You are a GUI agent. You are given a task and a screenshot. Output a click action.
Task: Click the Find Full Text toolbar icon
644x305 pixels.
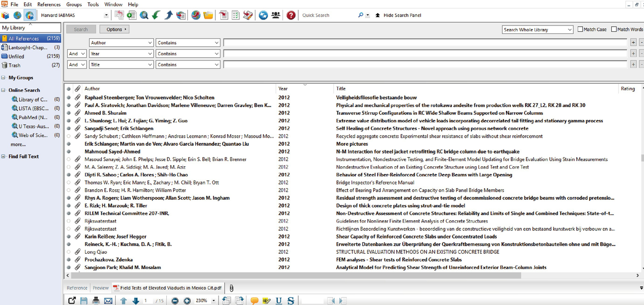coord(181,15)
